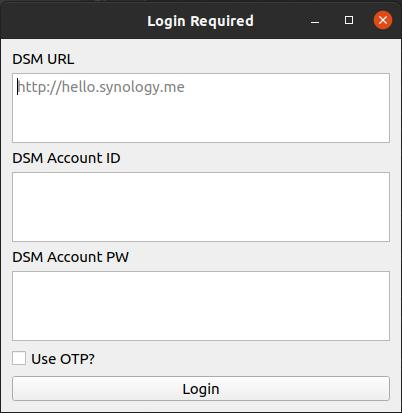402x413 pixels.
Task: Click the "DSM Account ID" label
Action: coord(66,158)
